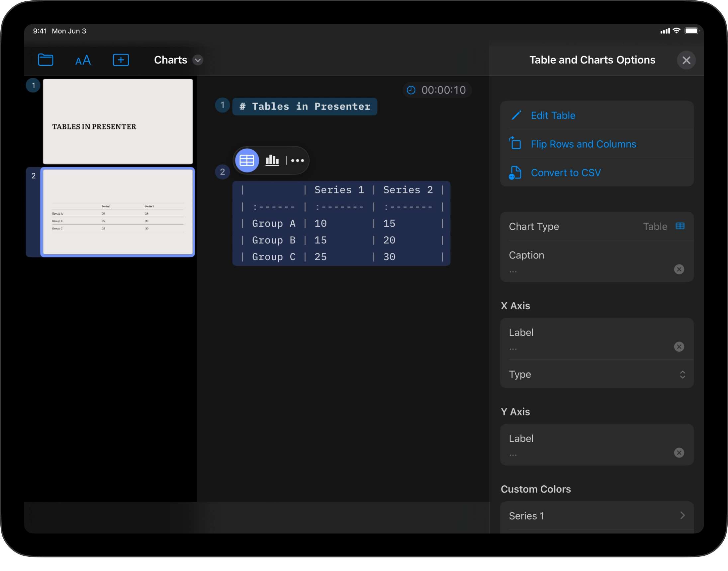Click Edit Table
728x571 pixels.
click(553, 115)
